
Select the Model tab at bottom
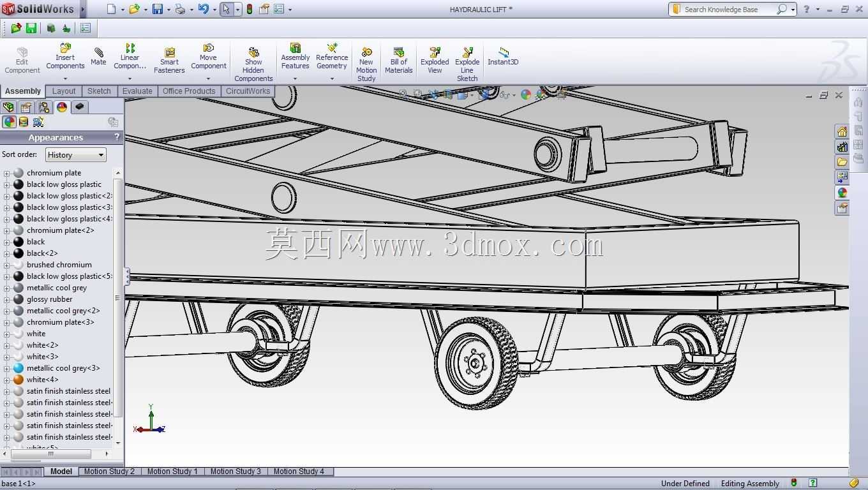tap(61, 471)
